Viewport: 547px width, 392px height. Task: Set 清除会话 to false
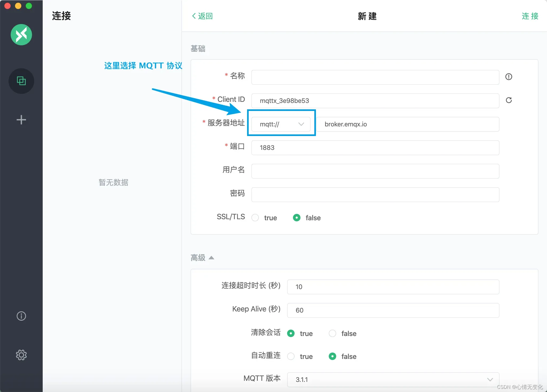click(332, 333)
